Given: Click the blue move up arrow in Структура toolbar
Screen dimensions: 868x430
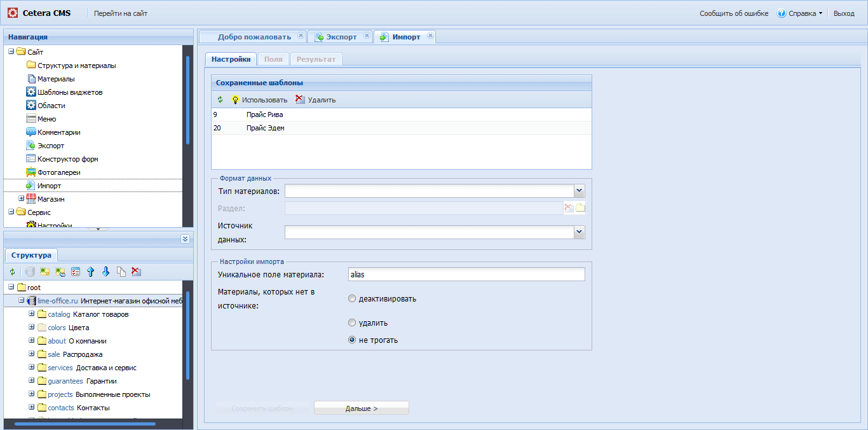Looking at the screenshot, I should point(90,272).
